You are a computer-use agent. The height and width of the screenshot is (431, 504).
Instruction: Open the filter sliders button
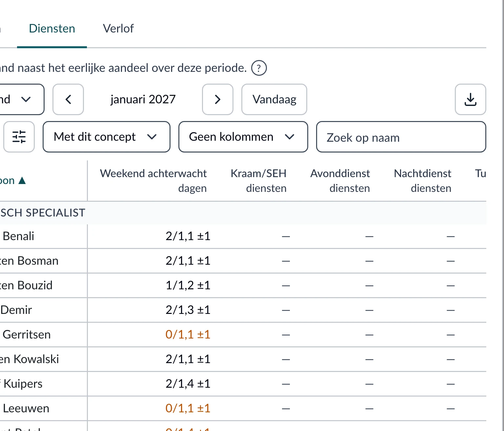pos(19,137)
